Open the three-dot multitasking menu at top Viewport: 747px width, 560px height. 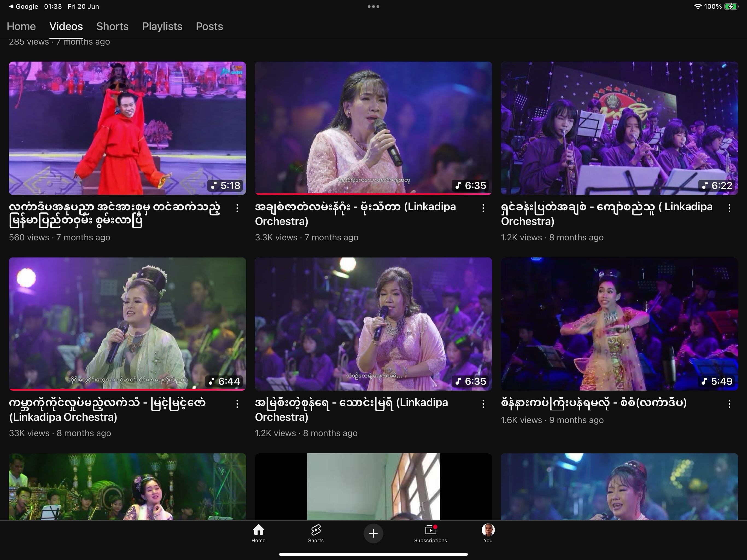(x=373, y=6)
